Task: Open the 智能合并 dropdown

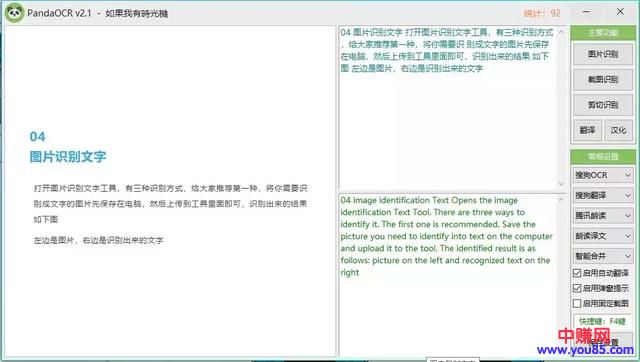Action: pos(603,256)
